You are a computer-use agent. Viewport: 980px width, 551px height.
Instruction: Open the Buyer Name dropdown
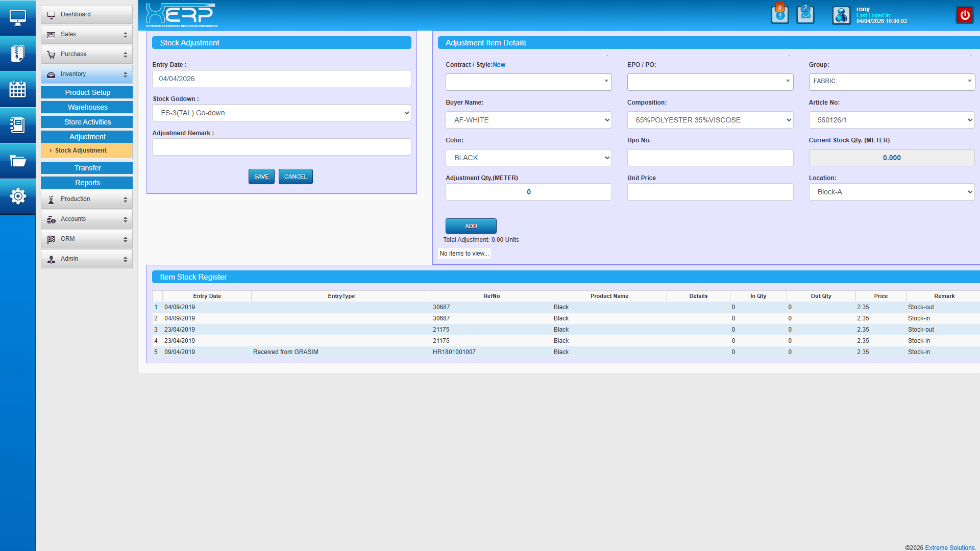[x=528, y=120]
